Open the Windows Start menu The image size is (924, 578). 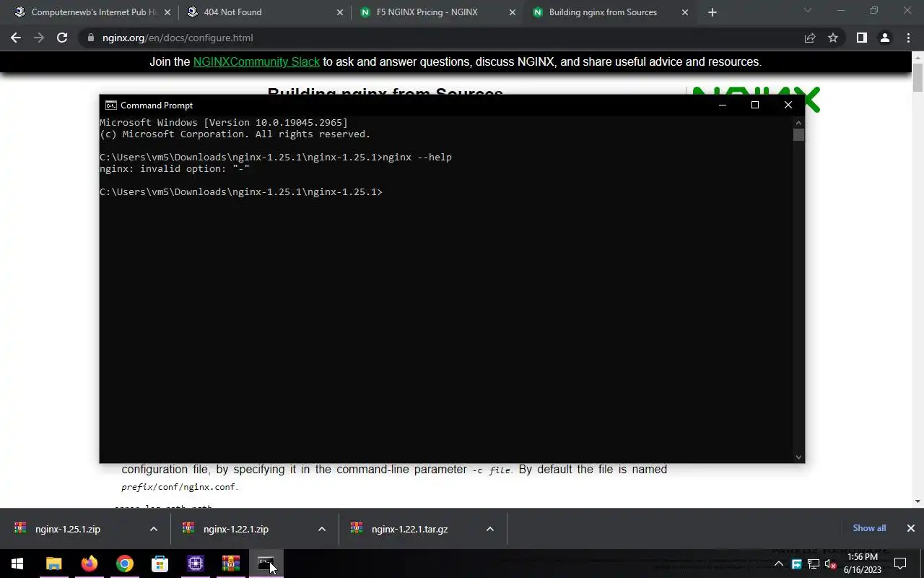pos(17,564)
